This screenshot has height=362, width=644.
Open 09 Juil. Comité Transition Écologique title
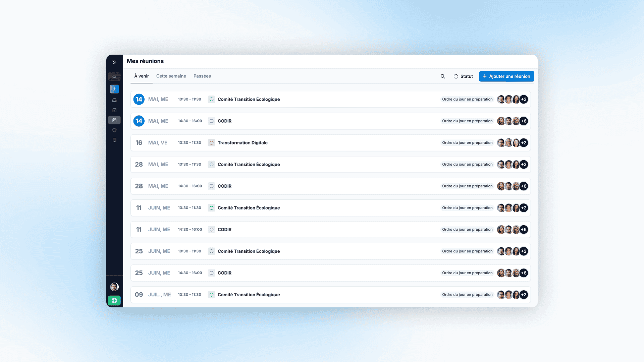(249, 295)
